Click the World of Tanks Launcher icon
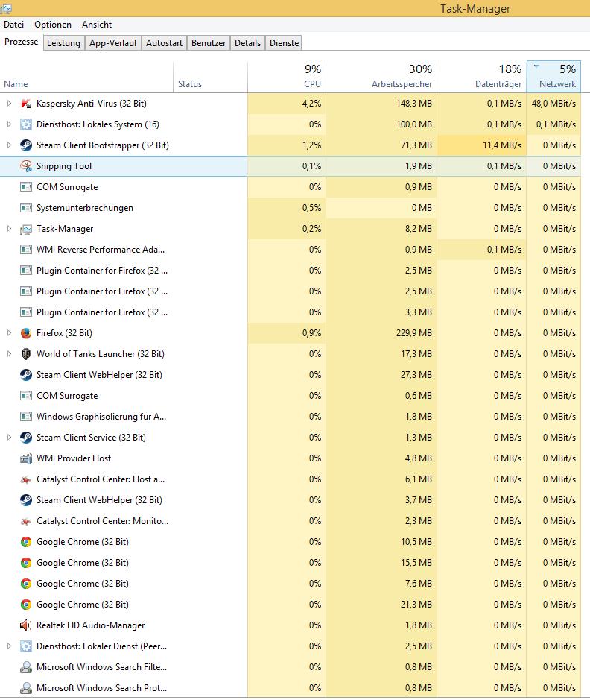 tap(26, 354)
